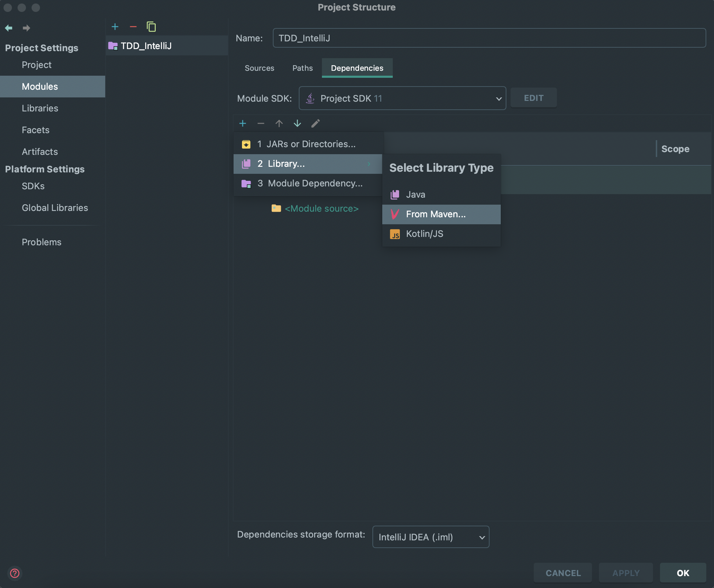Viewport: 714px width, 588px height.
Task: Open the Module SDK dropdown
Action: tap(402, 98)
